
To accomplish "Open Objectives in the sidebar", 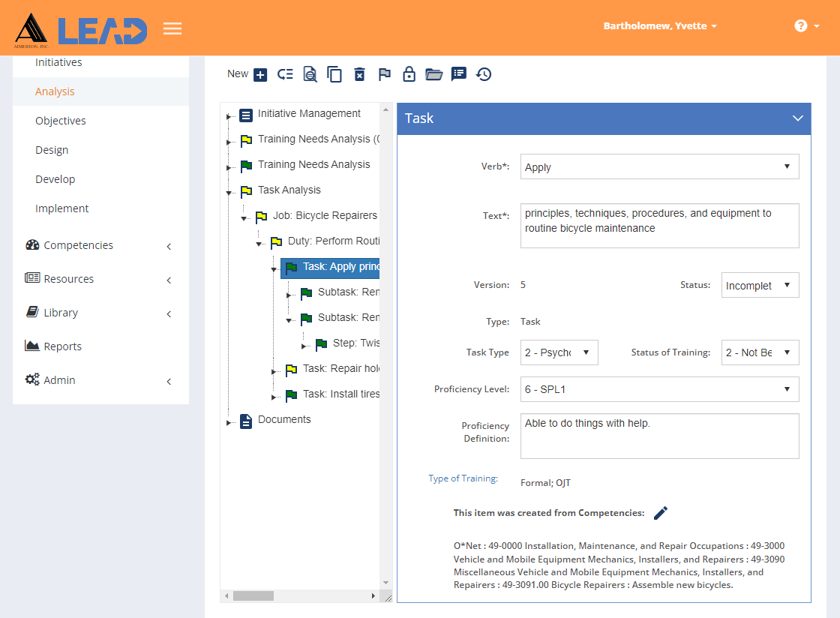I will (x=61, y=121).
